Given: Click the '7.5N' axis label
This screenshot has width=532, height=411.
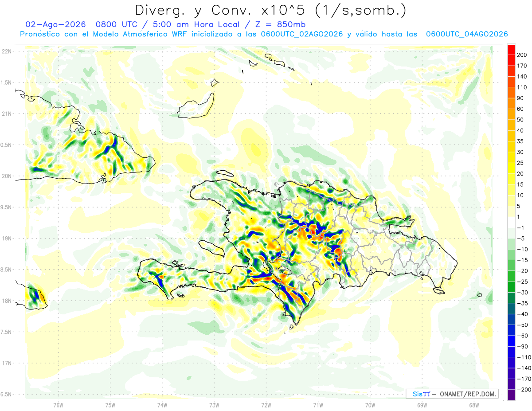Looking at the screenshot, I should pos(7,332).
